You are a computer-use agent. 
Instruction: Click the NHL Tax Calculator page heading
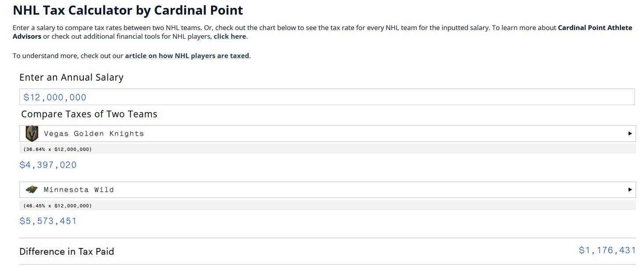pyautogui.click(x=128, y=10)
